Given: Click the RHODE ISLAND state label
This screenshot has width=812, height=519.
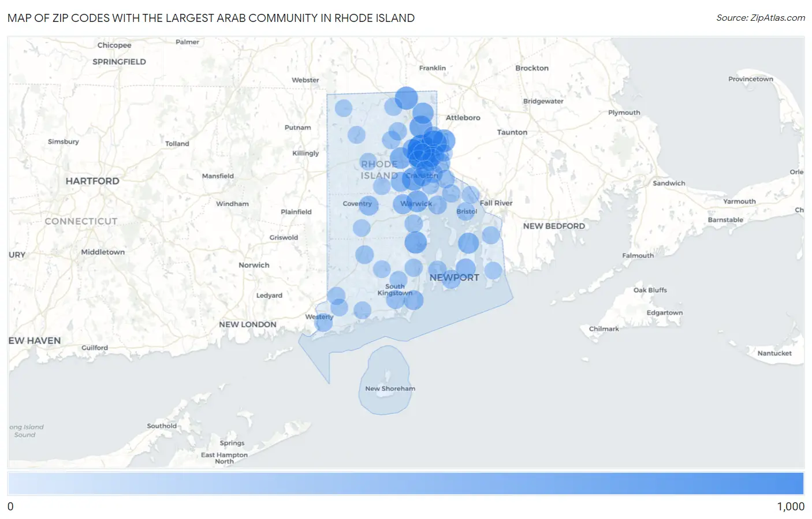Looking at the screenshot, I should 379,170.
